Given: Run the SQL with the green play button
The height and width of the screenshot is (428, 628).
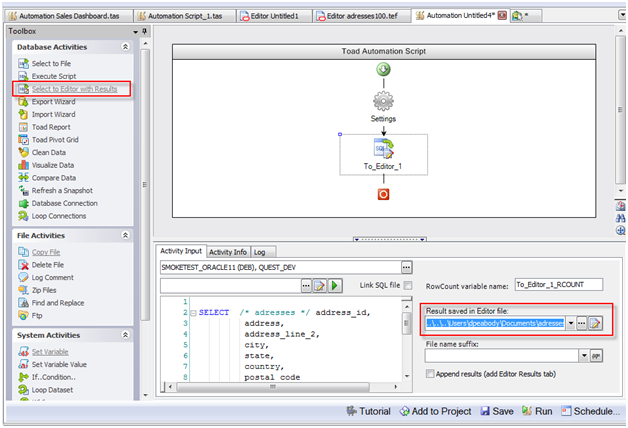Looking at the screenshot, I should [335, 286].
